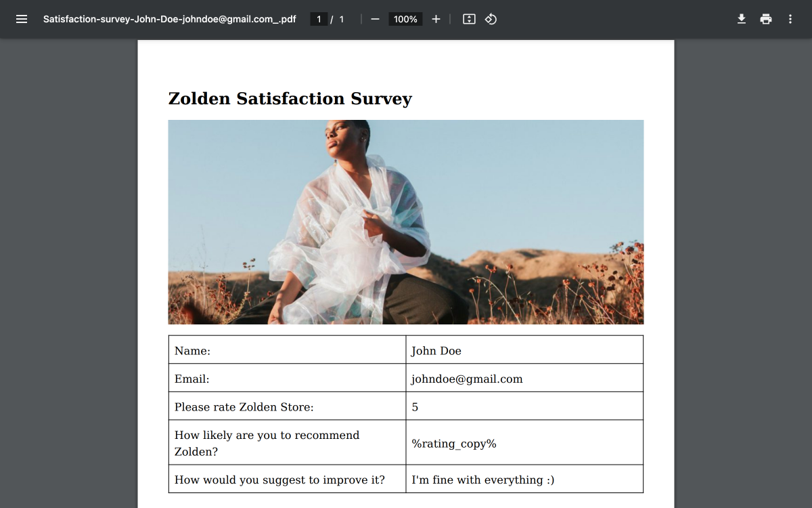This screenshot has height=508, width=812.
Task: Click the improvement suggestion answer cell
Action: click(x=482, y=480)
